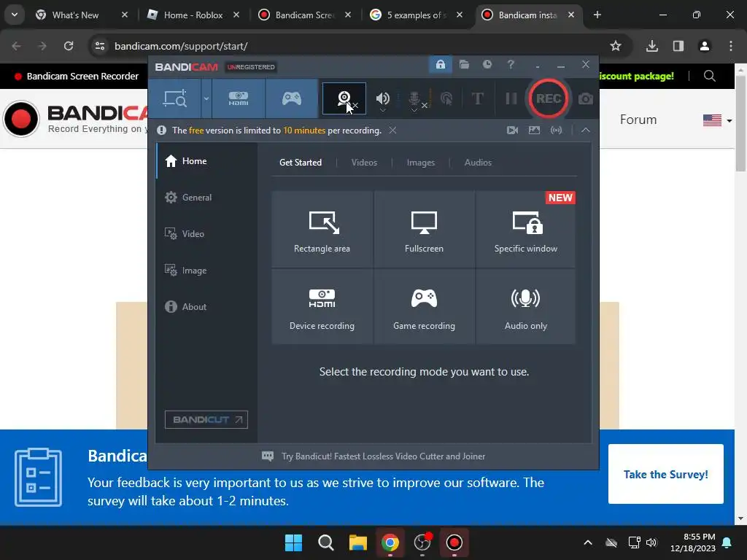Viewport: 747px width, 560px height.
Task: Switch to the Home - Roblox tab
Action: tap(193, 15)
